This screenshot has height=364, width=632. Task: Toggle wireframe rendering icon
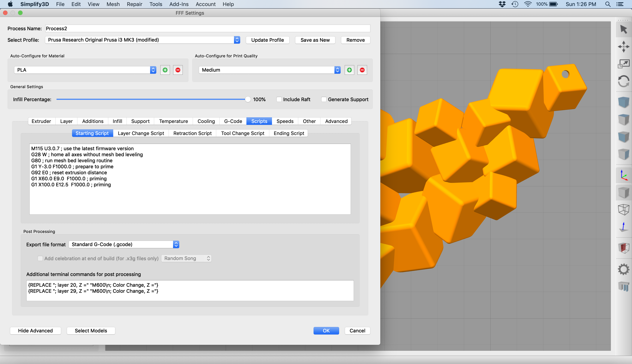pos(624,209)
